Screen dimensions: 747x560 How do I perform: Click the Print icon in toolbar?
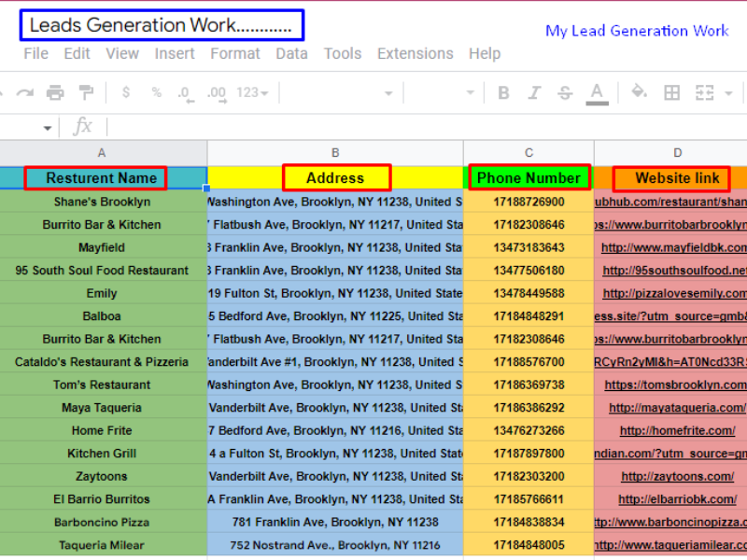pos(55,92)
